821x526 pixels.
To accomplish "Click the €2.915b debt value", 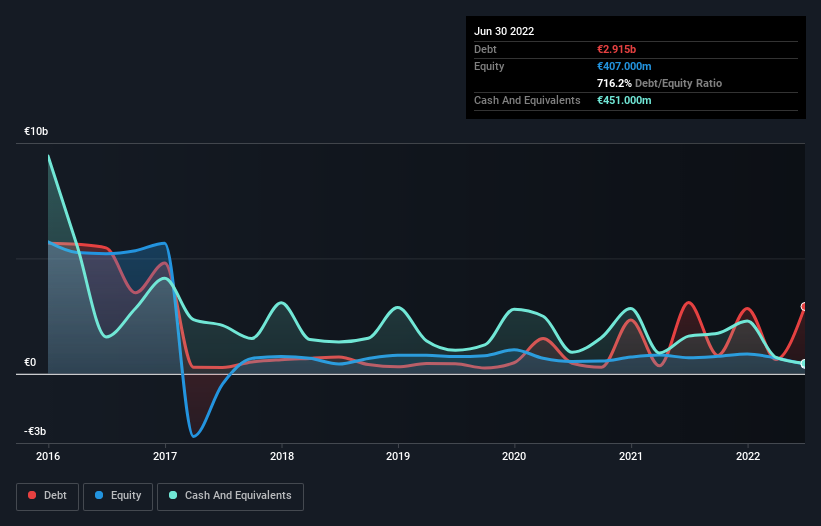I will click(x=616, y=49).
